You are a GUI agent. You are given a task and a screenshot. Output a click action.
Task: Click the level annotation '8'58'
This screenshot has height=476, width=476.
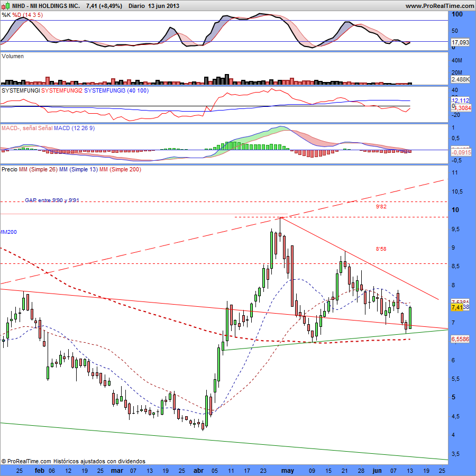pyautogui.click(x=381, y=249)
